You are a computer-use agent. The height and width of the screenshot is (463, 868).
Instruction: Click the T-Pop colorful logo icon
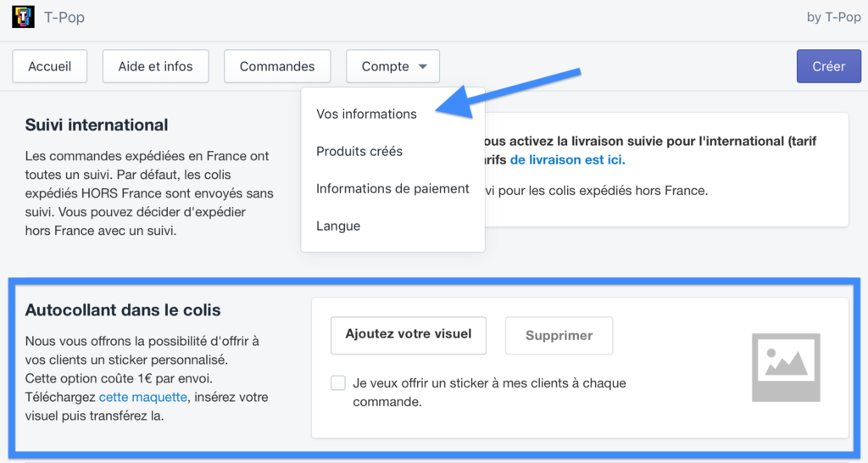coord(23,17)
